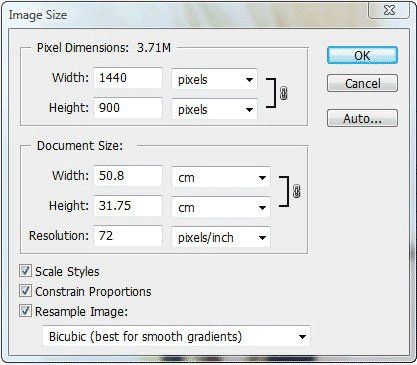Select the document Height field 31.75
417x365 pixels.
tap(128, 206)
